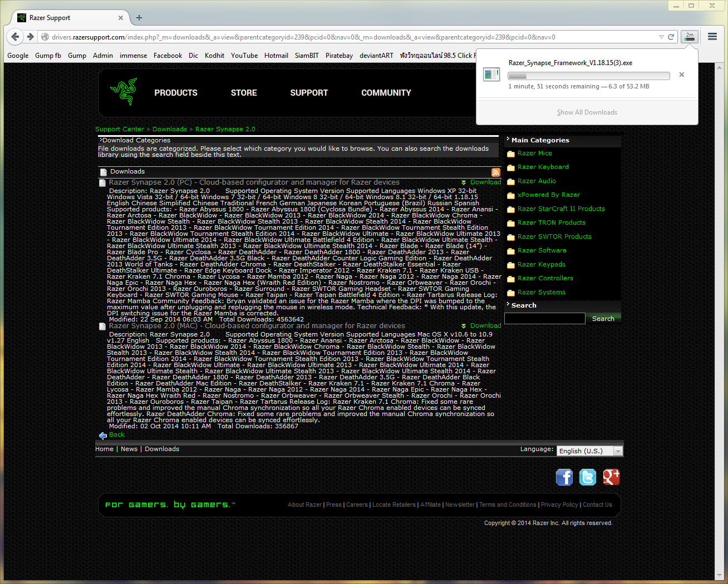The height and width of the screenshot is (584, 728).
Task: Reload page with refresh icon
Action: tap(671, 37)
